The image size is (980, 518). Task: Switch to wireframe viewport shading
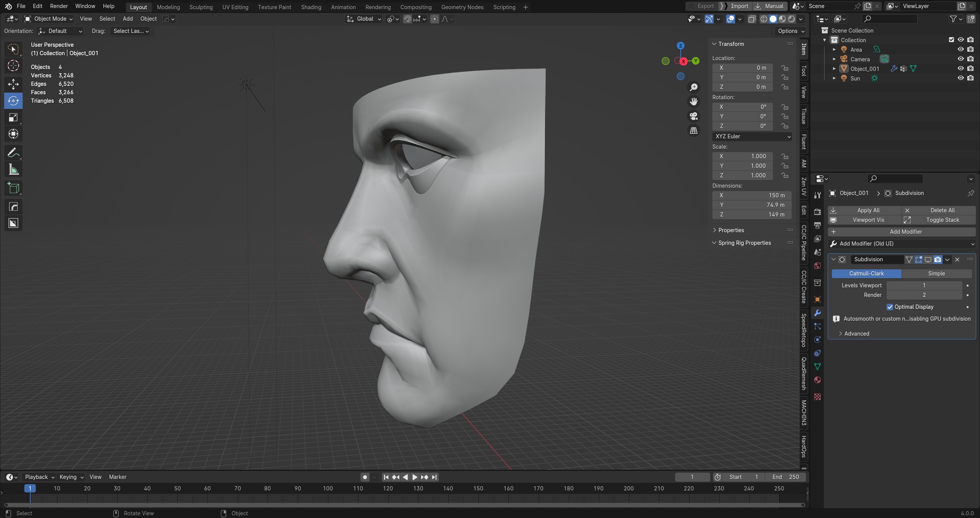(764, 19)
